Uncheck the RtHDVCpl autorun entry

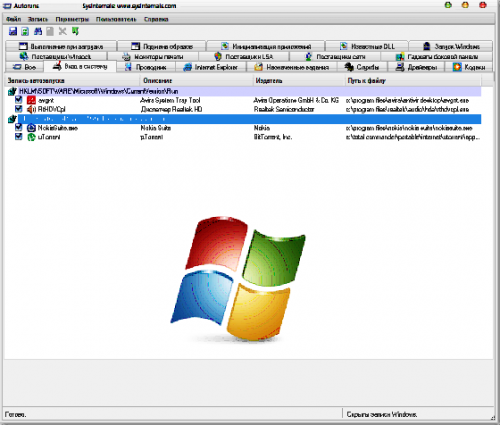tap(19, 109)
